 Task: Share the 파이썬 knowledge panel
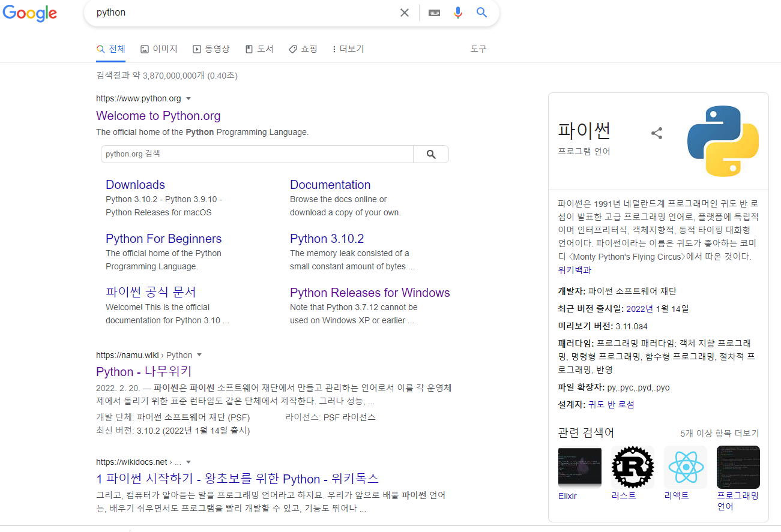[x=657, y=133]
